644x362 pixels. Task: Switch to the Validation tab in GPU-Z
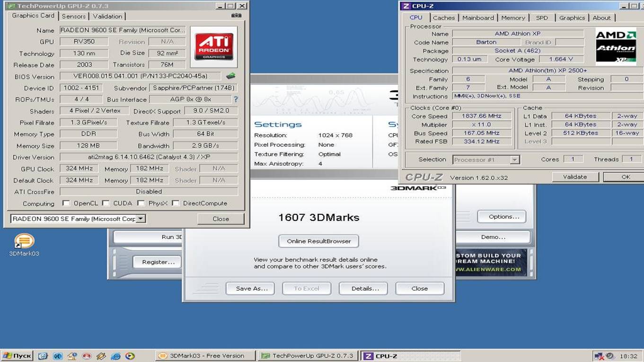107,16
